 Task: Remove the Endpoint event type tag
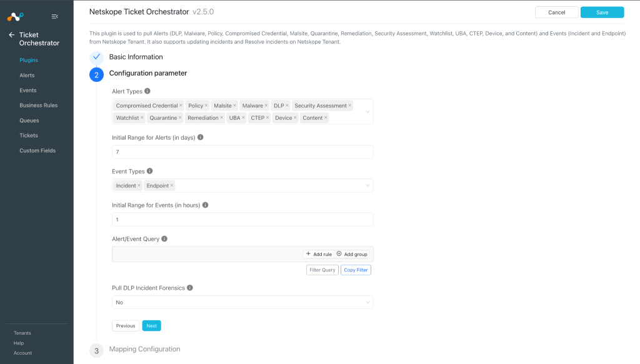click(x=172, y=185)
